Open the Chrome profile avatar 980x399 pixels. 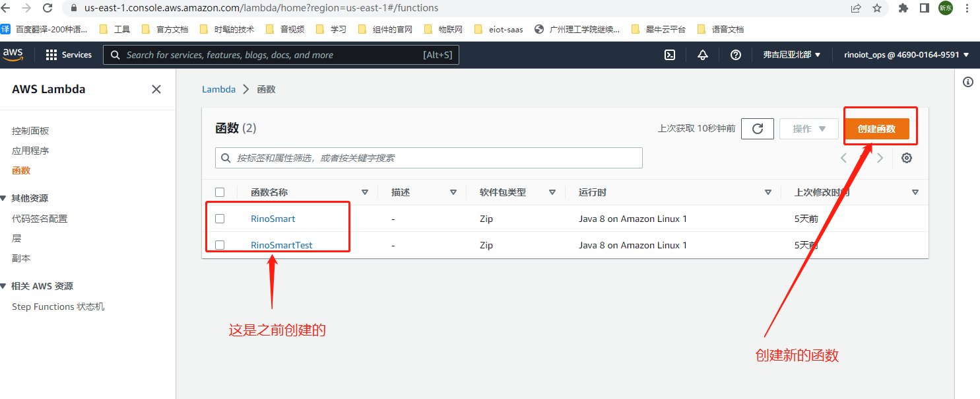pyautogui.click(x=946, y=8)
